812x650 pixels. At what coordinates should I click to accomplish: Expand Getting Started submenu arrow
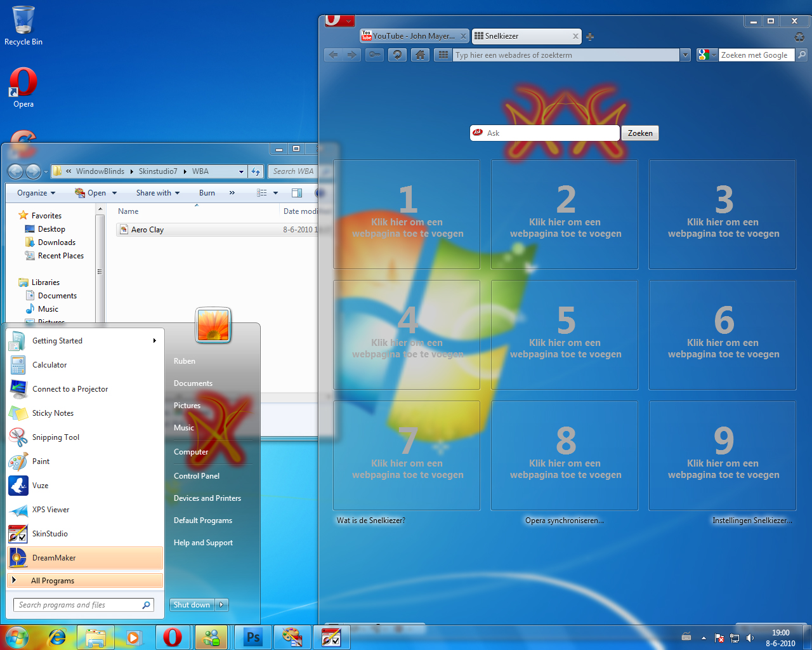tap(154, 341)
